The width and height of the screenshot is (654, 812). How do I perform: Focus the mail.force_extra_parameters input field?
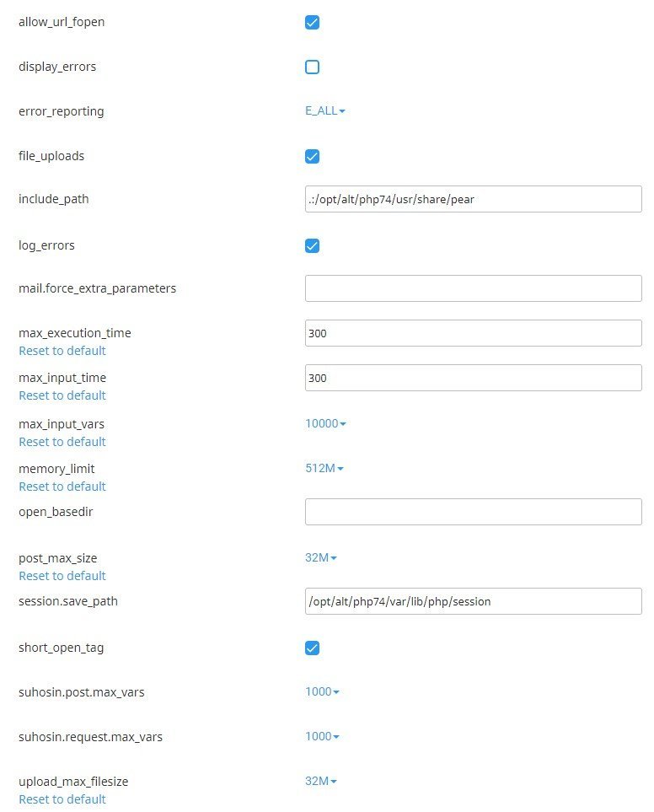473,288
